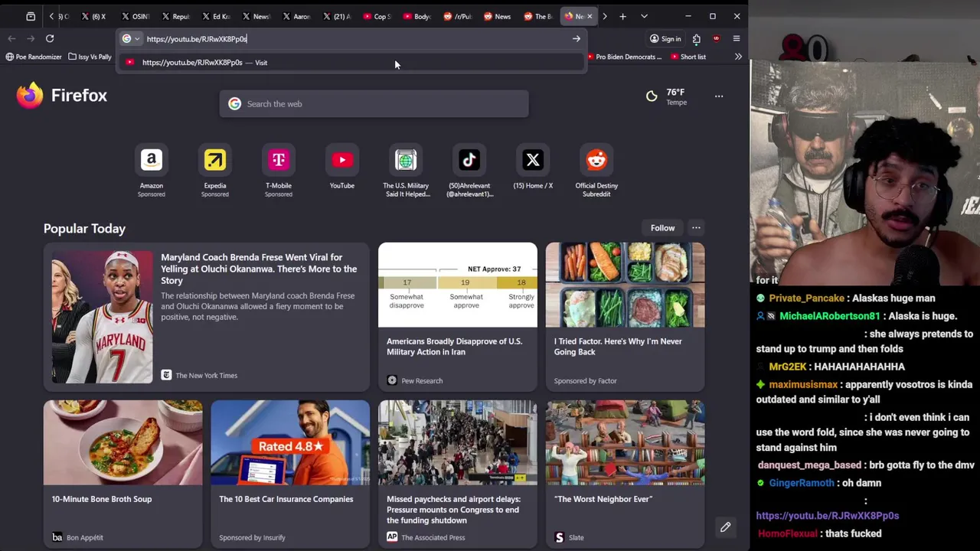Image resolution: width=980 pixels, height=551 pixels.
Task: Open the Official Destiny Subreddit shortcut
Action: tap(596, 170)
